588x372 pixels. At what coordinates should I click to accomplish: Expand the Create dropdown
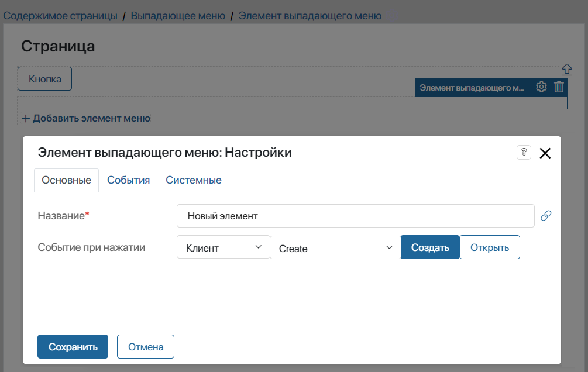coord(335,247)
